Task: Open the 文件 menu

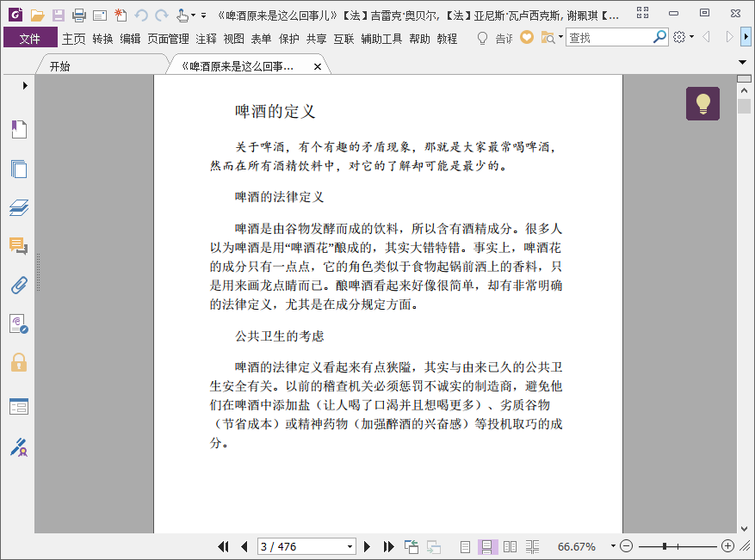Action: 30,38
